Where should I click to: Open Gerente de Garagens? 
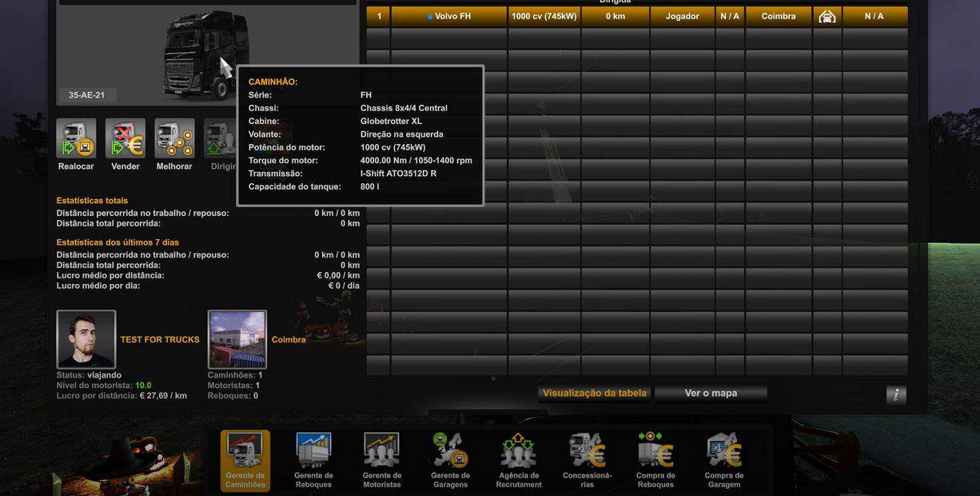coord(450,459)
